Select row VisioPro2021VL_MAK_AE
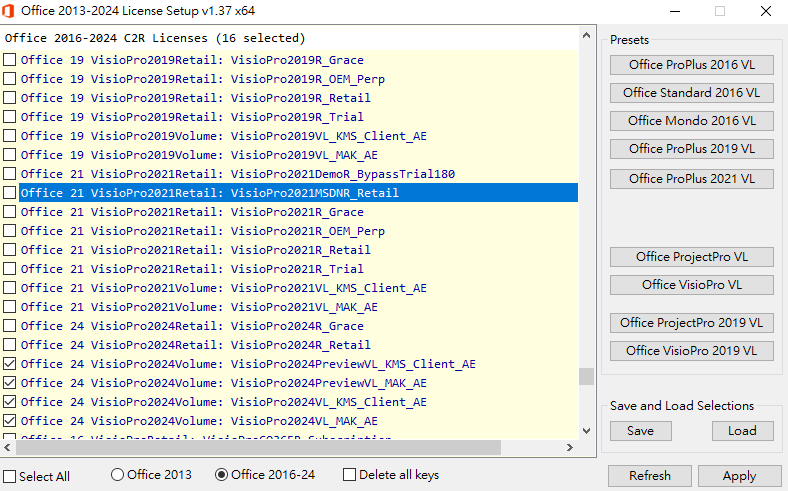The image size is (788, 491). [x=299, y=307]
